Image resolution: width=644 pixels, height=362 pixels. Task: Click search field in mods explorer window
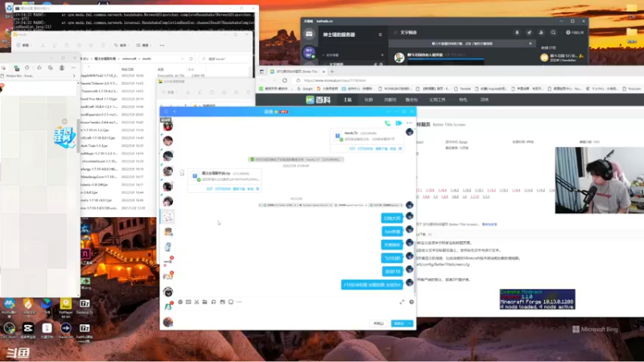click(225, 59)
